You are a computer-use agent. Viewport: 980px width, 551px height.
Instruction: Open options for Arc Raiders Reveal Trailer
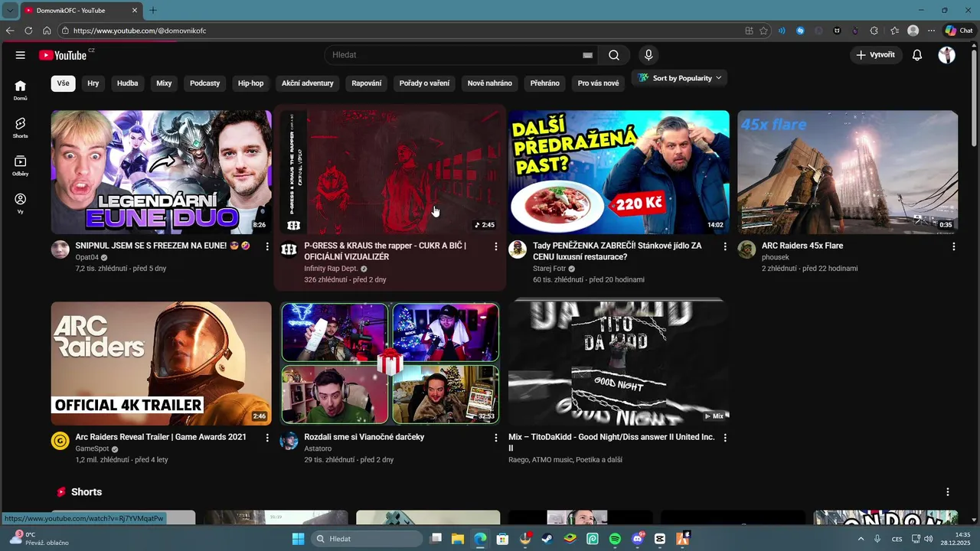pyautogui.click(x=267, y=438)
